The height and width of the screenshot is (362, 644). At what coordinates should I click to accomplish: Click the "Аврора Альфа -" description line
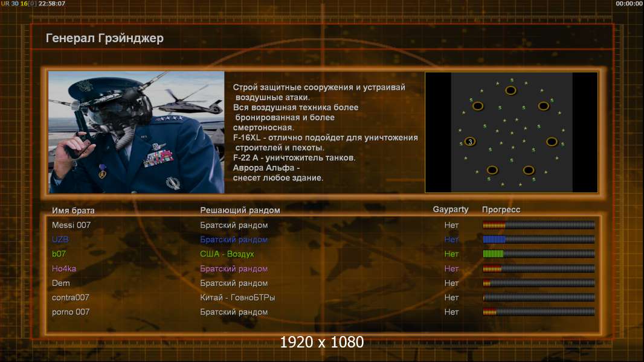tap(266, 168)
